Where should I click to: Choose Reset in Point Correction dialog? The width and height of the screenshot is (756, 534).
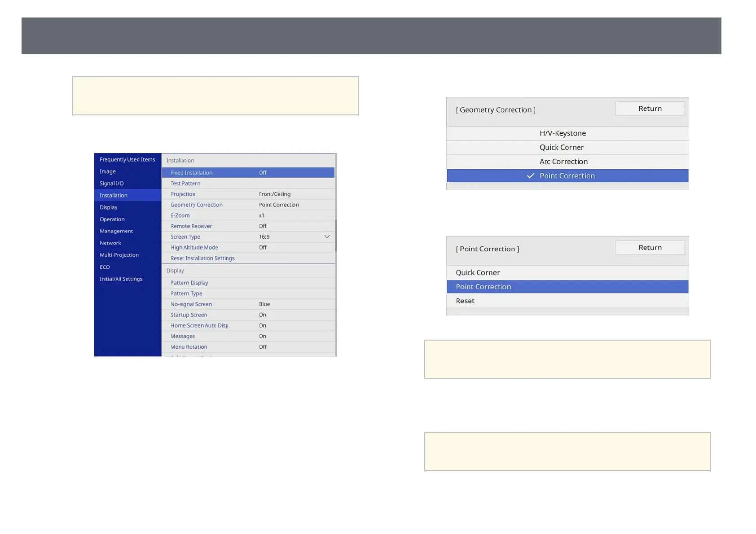(x=465, y=301)
